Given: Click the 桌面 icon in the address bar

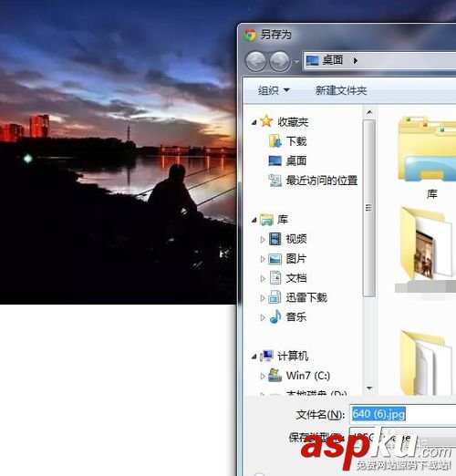Looking at the screenshot, I should (312, 60).
